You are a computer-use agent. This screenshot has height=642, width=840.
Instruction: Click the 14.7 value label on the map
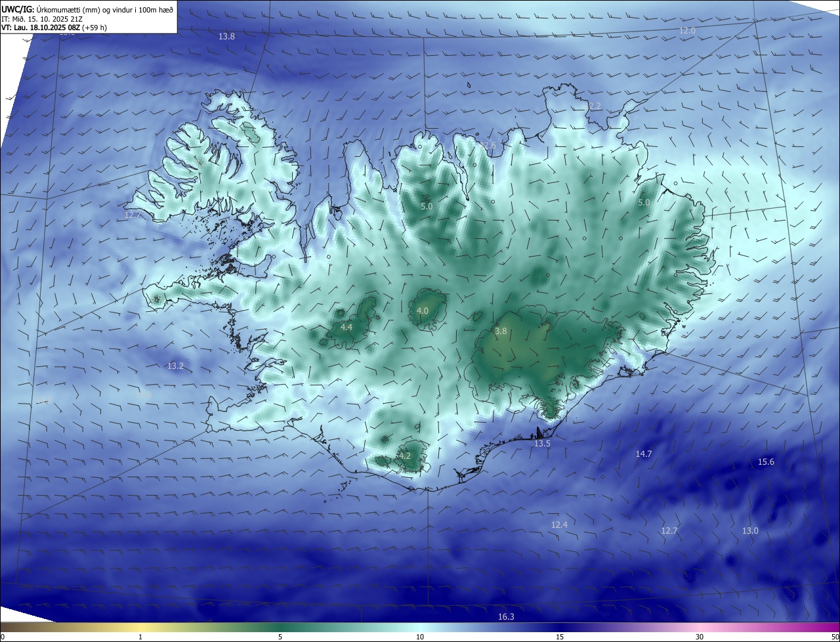[644, 454]
